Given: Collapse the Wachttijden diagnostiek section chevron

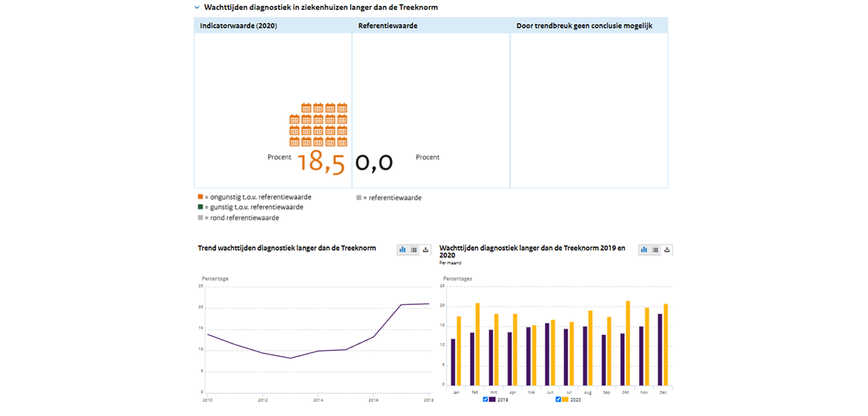Looking at the screenshot, I should [196, 8].
